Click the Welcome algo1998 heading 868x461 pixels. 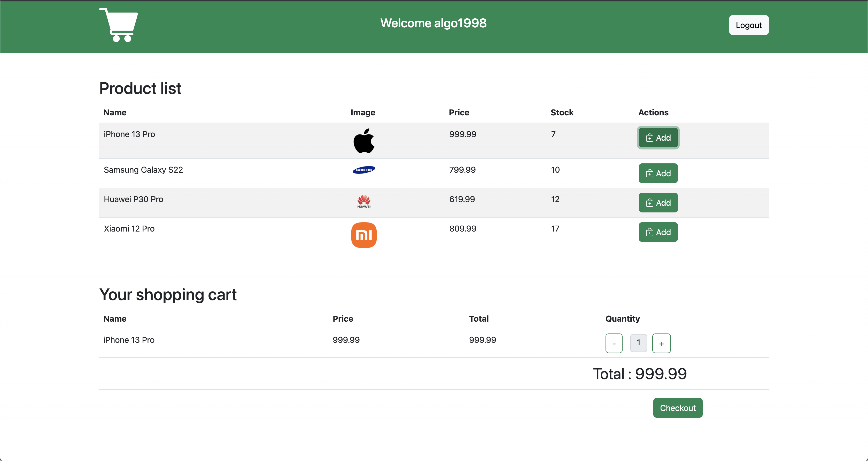(x=433, y=23)
